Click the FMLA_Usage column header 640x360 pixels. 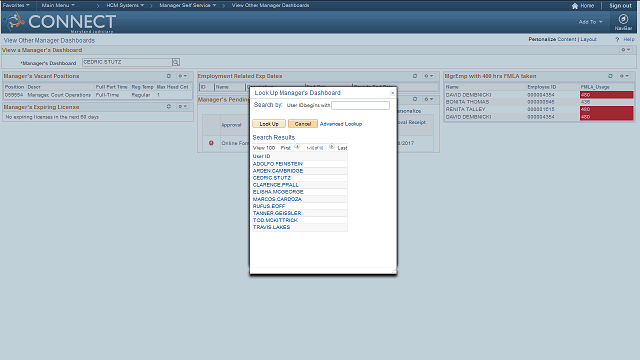595,87
